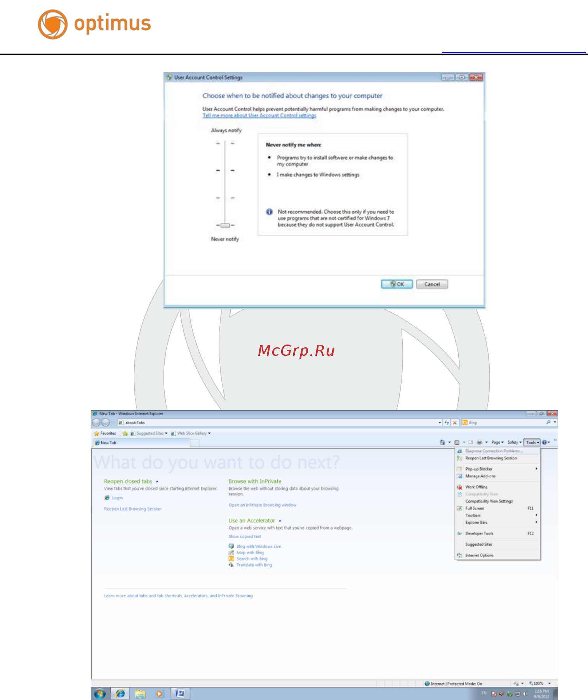The height and width of the screenshot is (700, 588).
Task: Click the taskbar clock showing 1:16 PM
Action: (542, 694)
